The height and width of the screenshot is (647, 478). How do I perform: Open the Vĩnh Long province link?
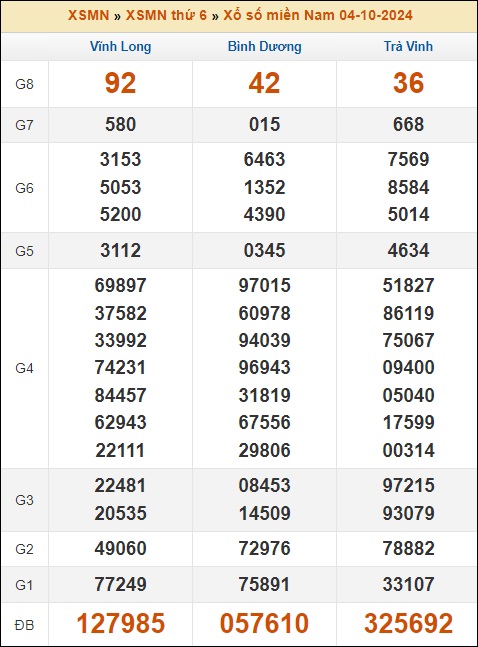pos(121,46)
